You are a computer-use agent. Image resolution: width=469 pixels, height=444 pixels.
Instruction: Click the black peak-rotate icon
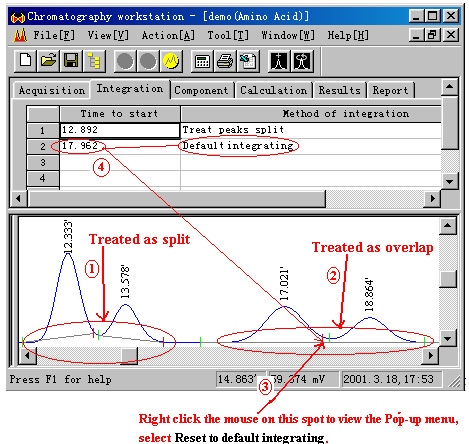tap(302, 61)
